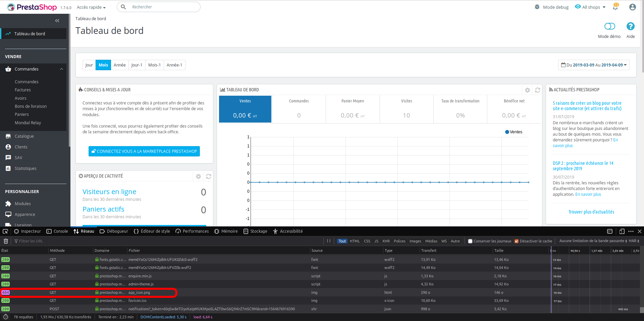This screenshot has height=321, width=644.
Task: Open the '5 raisons de créer un blog' article
Action: pyautogui.click(x=587, y=106)
